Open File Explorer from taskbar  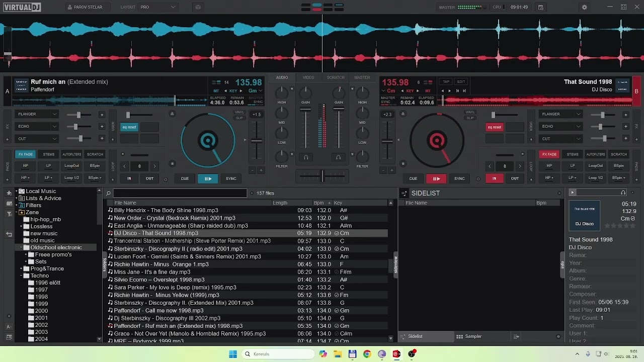(338, 354)
